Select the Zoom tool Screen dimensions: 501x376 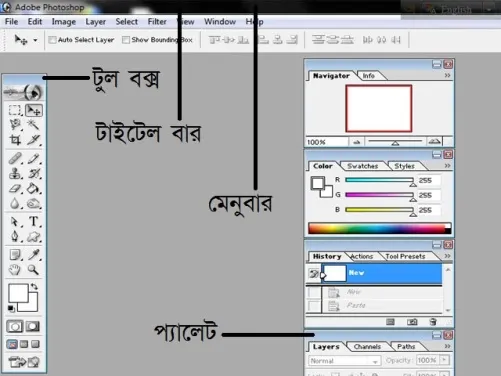(33, 269)
